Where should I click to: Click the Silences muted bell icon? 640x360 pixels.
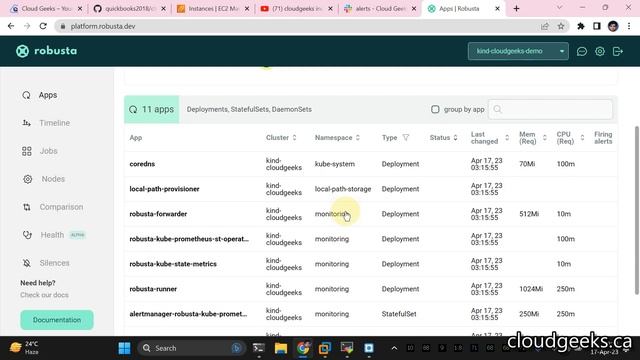pyautogui.click(x=27, y=263)
